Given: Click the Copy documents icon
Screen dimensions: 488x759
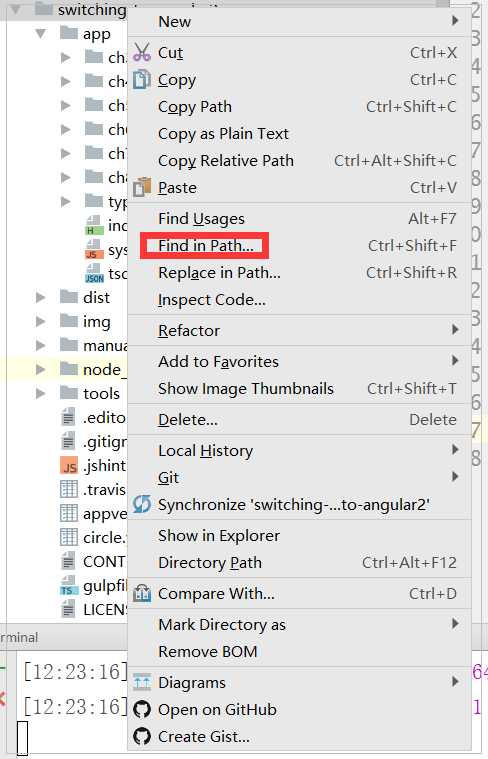Looking at the screenshot, I should pyautogui.click(x=142, y=79).
